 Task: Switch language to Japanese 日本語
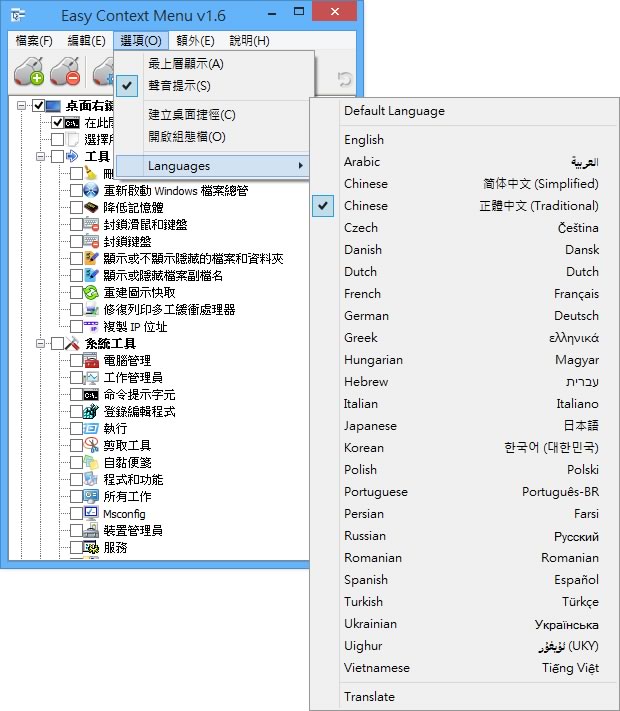click(x=464, y=426)
